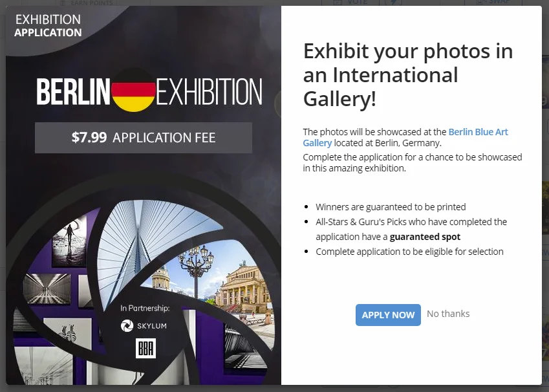Click the German flag circle icon
Screen dimensions: 549x392
pos(133,90)
